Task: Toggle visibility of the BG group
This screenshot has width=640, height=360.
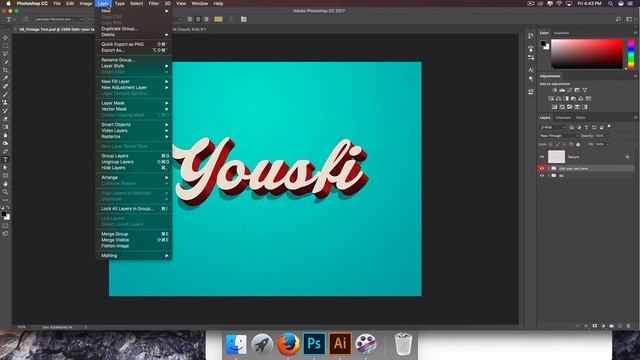Action: [x=542, y=176]
